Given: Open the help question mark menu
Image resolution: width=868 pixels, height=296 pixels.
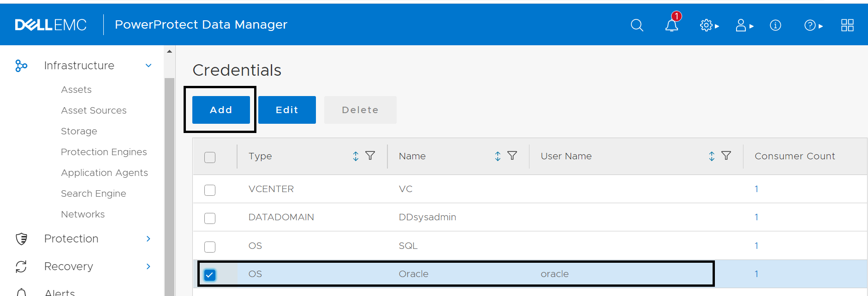Looking at the screenshot, I should coord(813,25).
